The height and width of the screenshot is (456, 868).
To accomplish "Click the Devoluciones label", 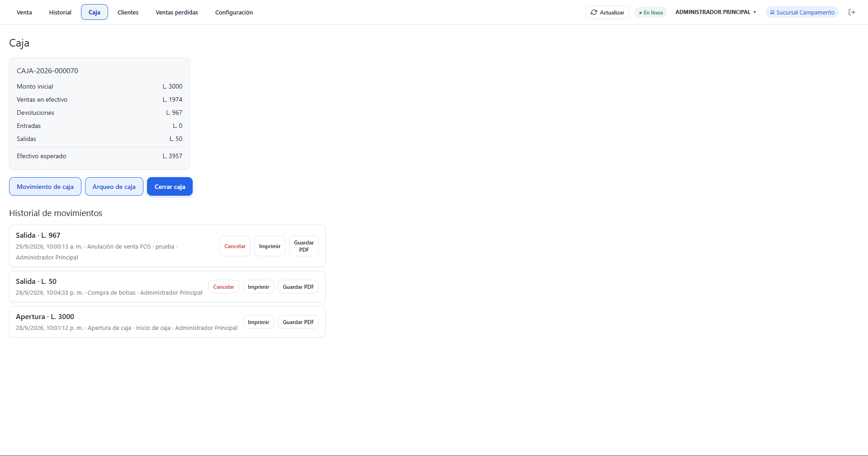I will pos(35,113).
